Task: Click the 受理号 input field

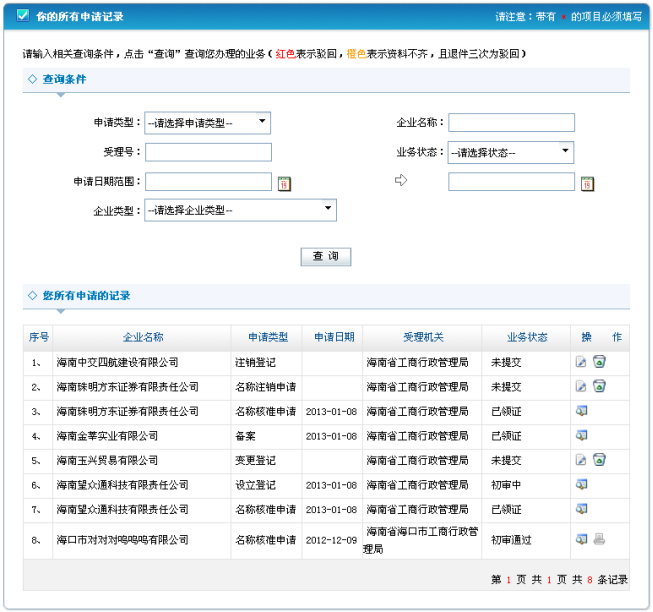Action: 208,152
